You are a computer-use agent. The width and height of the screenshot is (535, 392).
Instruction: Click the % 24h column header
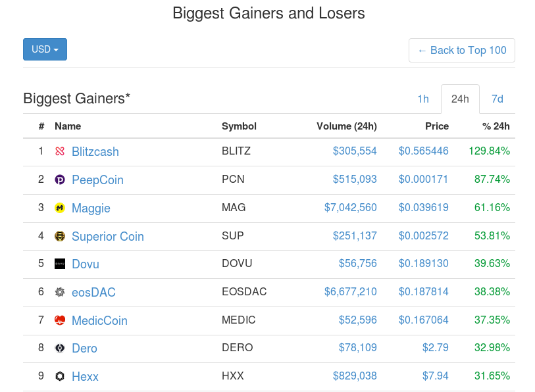(x=496, y=126)
